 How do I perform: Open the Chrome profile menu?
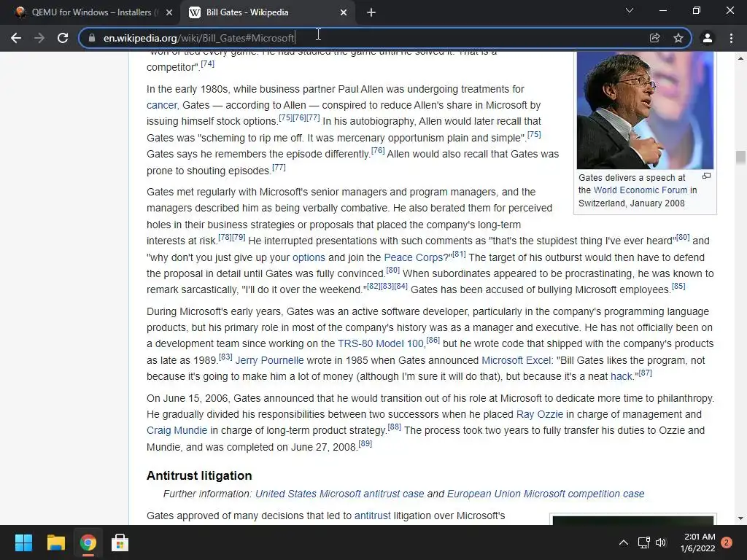708,38
